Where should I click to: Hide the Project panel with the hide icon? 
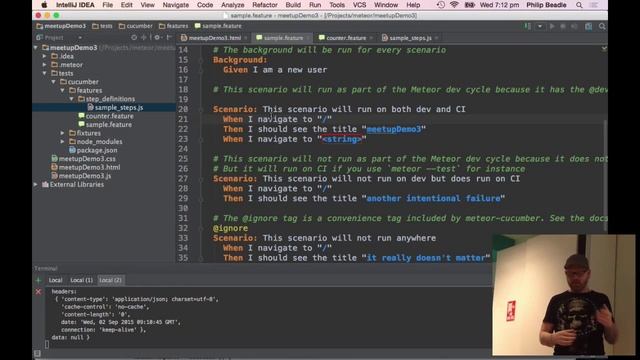[x=169, y=38]
